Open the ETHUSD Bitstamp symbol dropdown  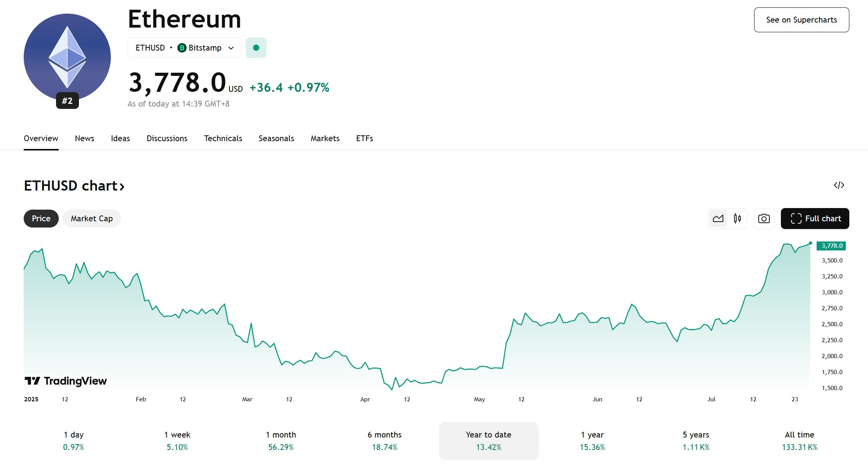tap(184, 48)
